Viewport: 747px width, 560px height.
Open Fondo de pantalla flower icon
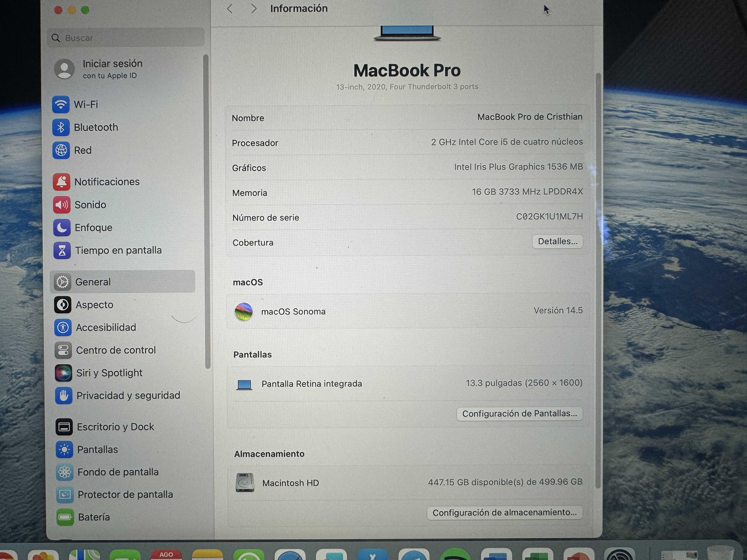(x=65, y=472)
